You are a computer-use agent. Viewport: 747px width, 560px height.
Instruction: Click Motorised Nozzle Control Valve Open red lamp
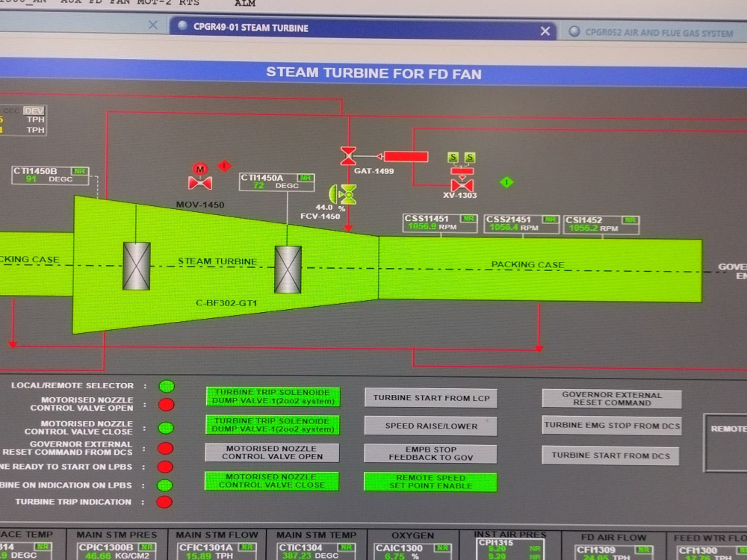pos(167,405)
